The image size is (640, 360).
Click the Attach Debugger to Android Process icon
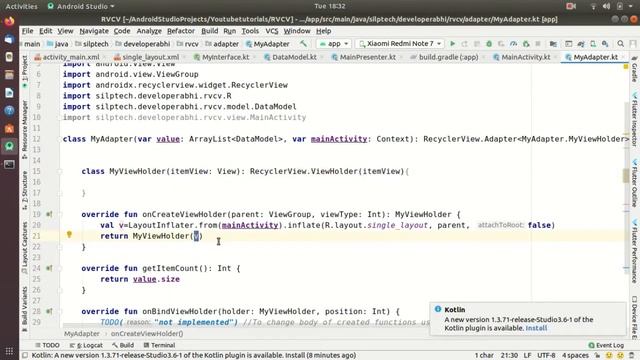coord(526,44)
